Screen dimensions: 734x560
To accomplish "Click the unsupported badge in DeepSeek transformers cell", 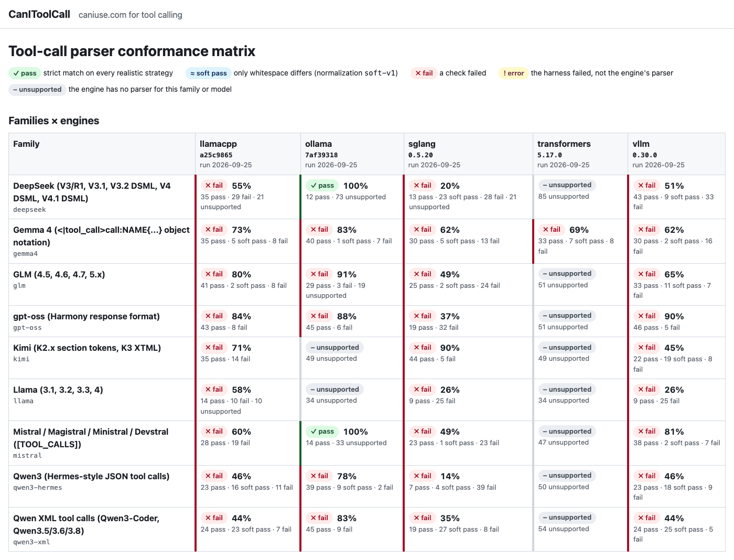I will tap(567, 185).
